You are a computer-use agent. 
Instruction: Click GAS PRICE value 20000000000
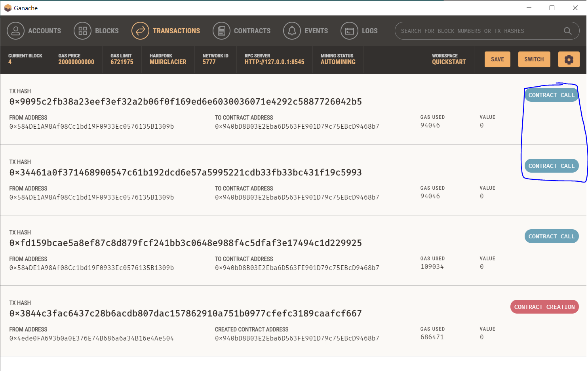(76, 62)
